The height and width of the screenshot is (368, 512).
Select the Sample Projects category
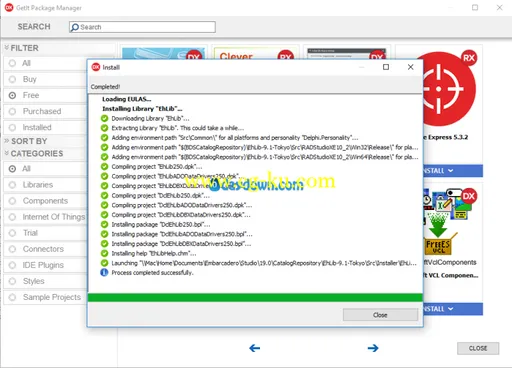click(x=12, y=297)
